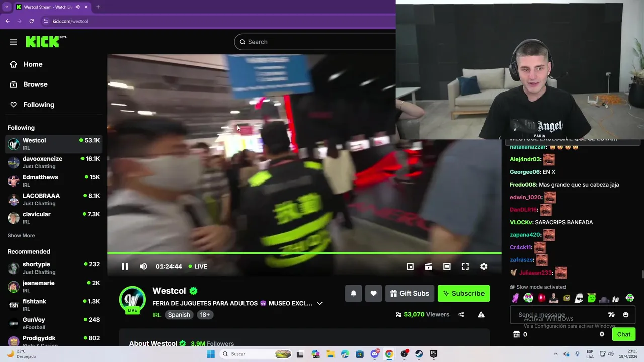Viewport: 644px width, 362px height.
Task: Open the chat shop icon
Action: pos(516,334)
